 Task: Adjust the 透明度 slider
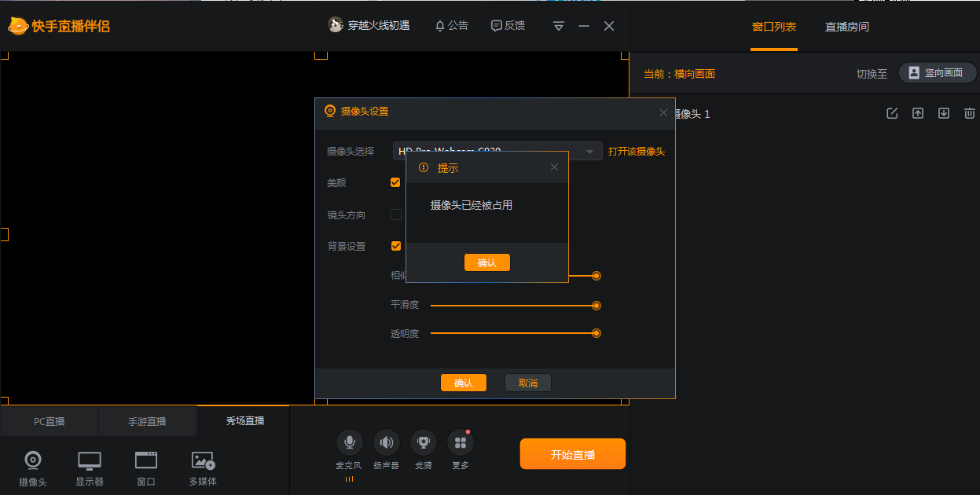click(516, 333)
